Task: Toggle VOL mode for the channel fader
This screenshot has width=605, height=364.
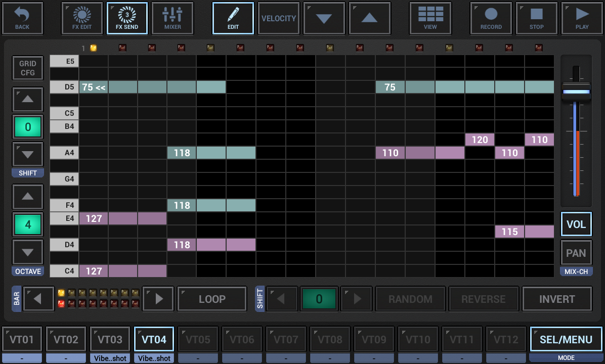Action: click(576, 224)
